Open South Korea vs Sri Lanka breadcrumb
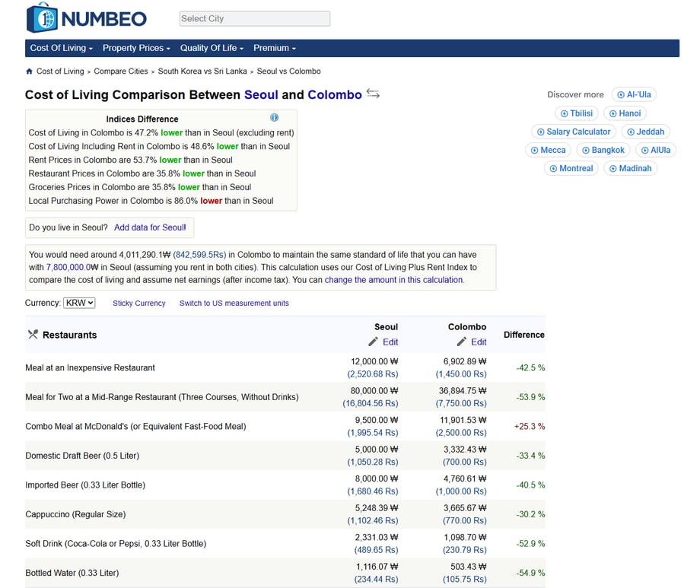Viewport: 700px width, 588px height. point(202,72)
